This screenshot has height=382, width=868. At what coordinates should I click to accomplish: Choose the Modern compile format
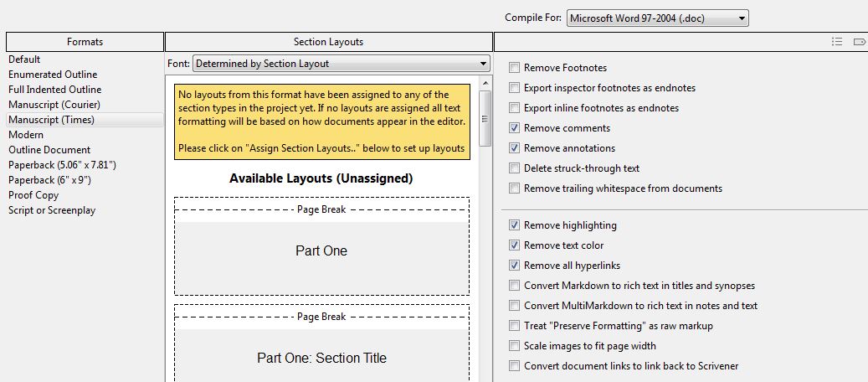[x=26, y=135]
